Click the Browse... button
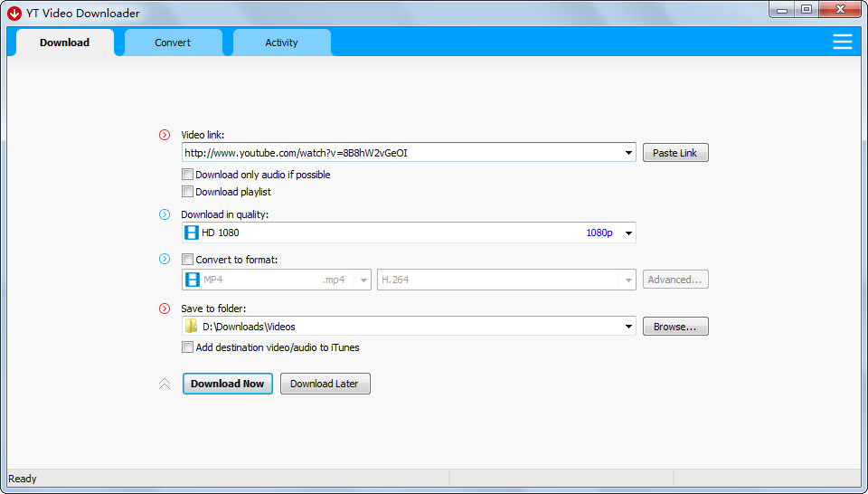The height and width of the screenshot is (494, 868). [675, 327]
